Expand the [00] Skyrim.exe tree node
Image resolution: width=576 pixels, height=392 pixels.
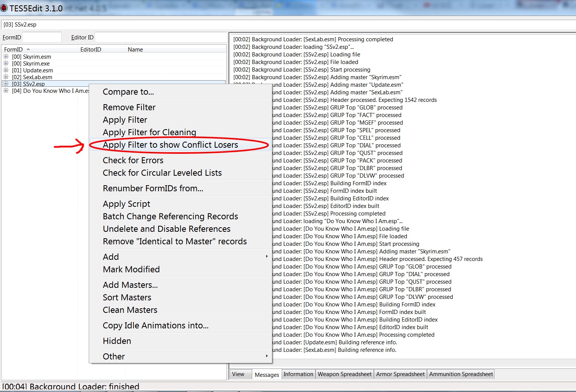pos(6,63)
